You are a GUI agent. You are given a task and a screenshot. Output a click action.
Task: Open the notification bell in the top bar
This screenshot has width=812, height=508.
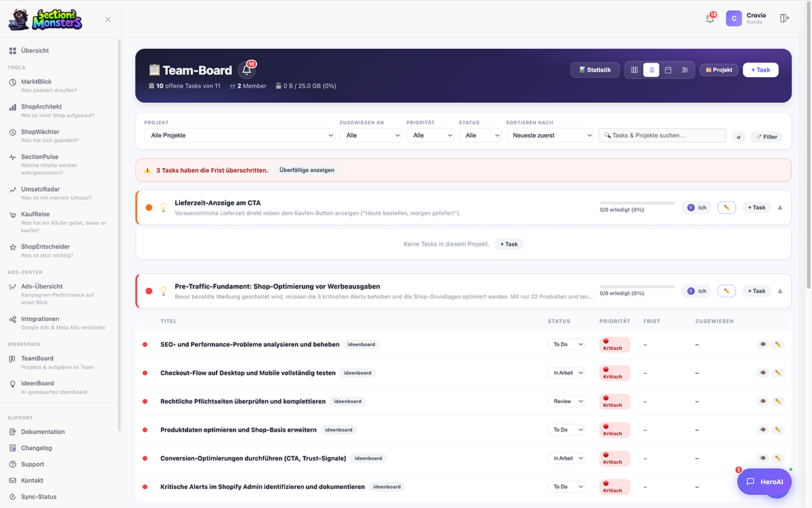710,18
